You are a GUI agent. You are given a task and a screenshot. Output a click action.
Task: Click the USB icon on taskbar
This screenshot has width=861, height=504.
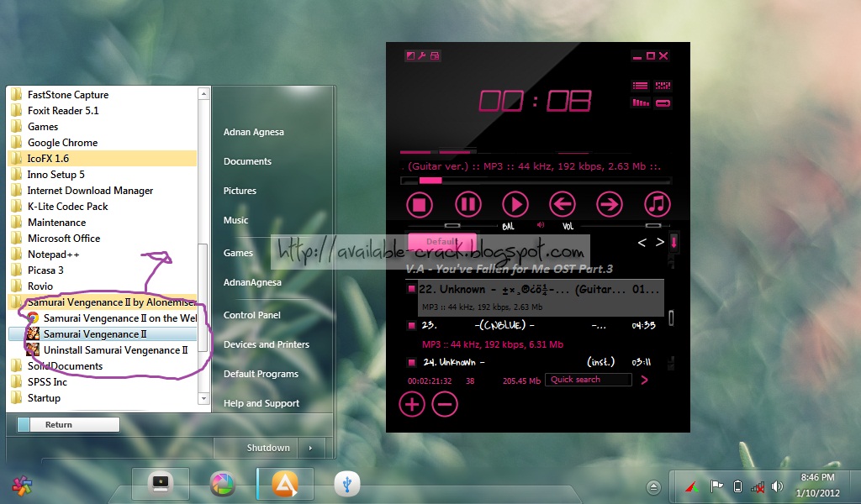point(347,484)
